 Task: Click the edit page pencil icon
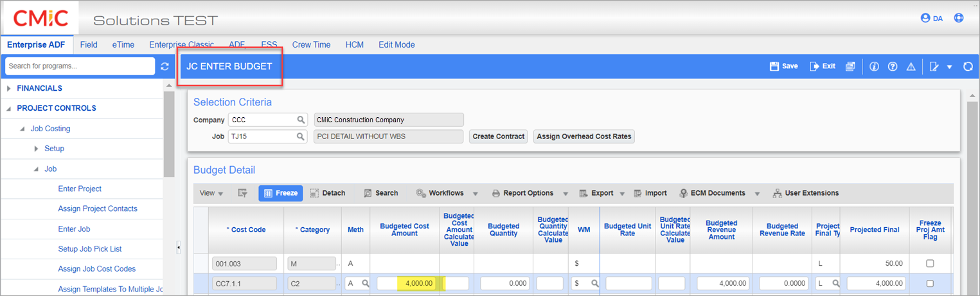pos(934,66)
